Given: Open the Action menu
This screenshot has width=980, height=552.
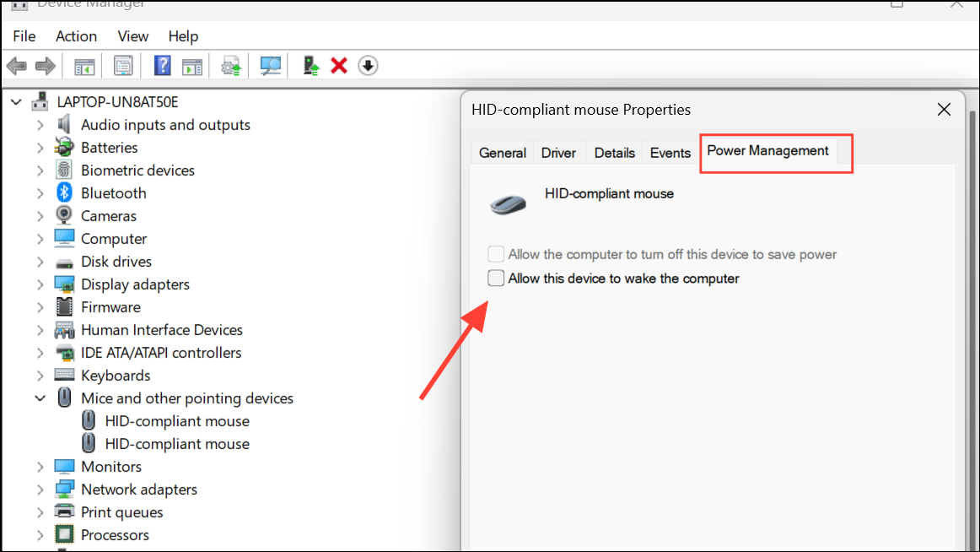Looking at the screenshot, I should [76, 36].
